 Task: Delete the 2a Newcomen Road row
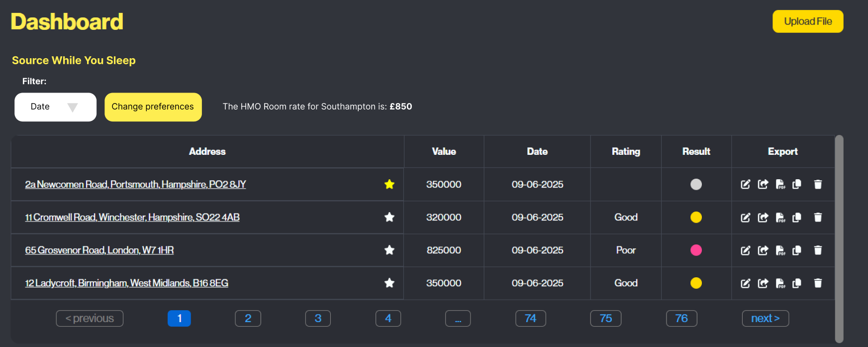pyautogui.click(x=818, y=184)
